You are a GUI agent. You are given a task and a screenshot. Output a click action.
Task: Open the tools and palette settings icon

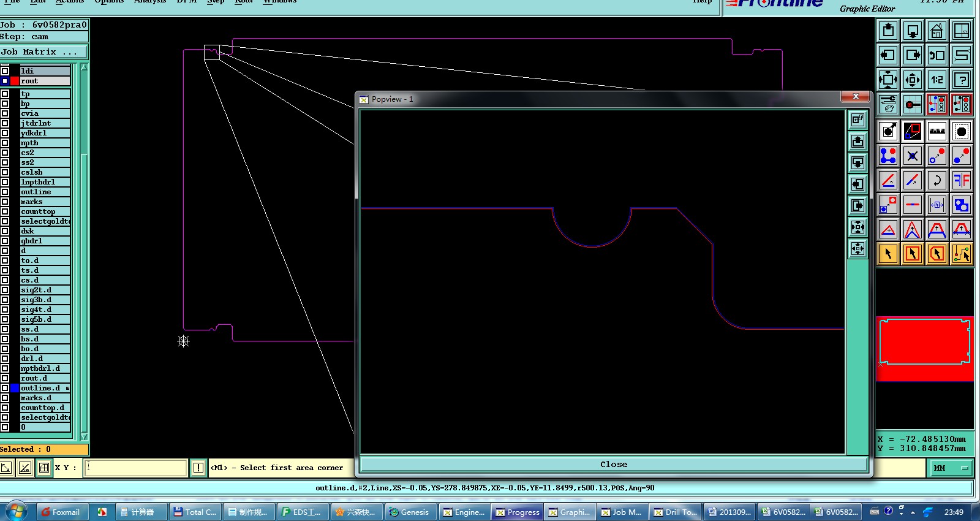coord(888,104)
